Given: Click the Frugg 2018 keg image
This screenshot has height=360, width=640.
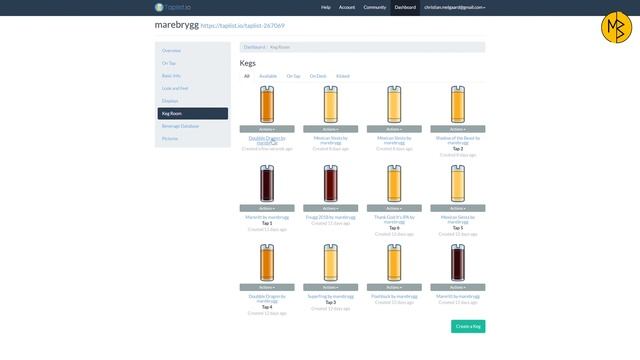Looking at the screenshot, I should [x=331, y=184].
